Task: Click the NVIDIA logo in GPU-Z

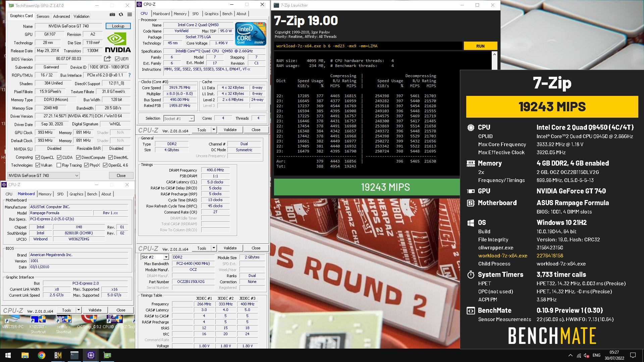Action: click(117, 43)
